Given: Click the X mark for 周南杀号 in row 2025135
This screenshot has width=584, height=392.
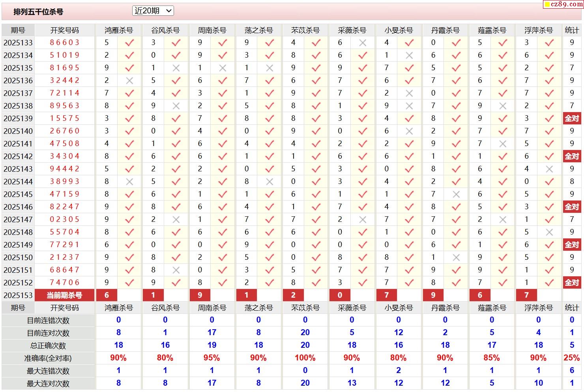Looking at the screenshot, I should tap(223, 68).
